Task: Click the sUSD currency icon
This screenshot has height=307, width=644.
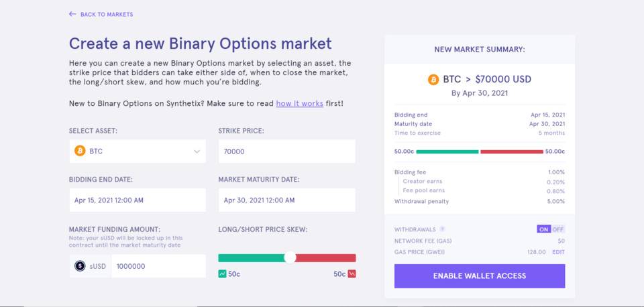Action: point(80,266)
